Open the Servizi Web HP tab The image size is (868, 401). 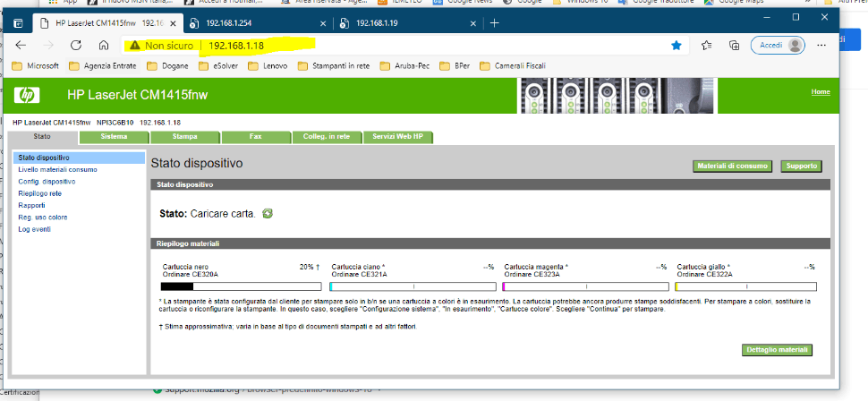point(397,137)
